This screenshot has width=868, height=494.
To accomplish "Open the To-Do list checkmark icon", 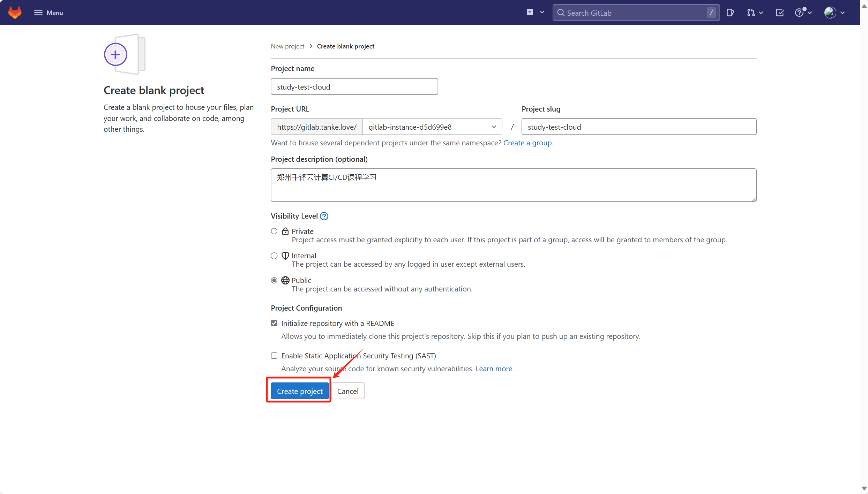I will [x=780, y=13].
